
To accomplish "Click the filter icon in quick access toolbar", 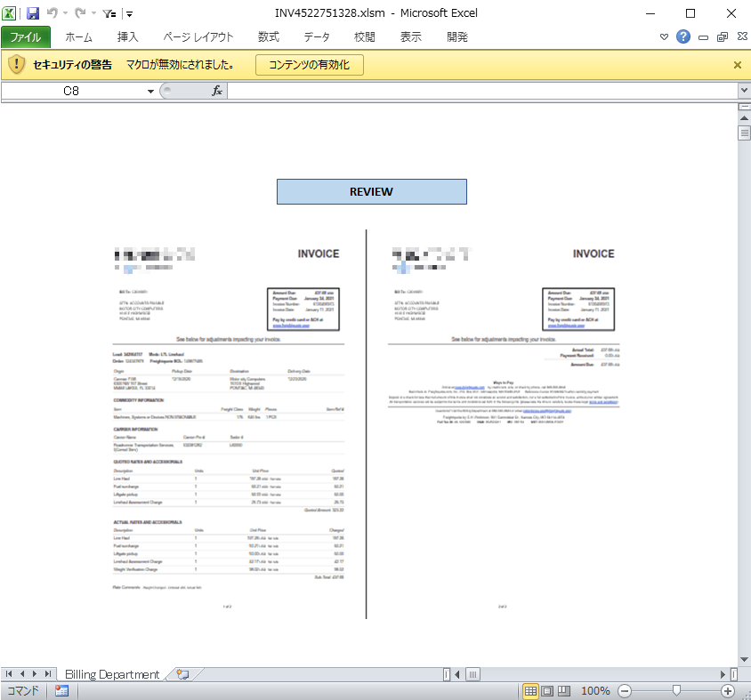I will (109, 14).
